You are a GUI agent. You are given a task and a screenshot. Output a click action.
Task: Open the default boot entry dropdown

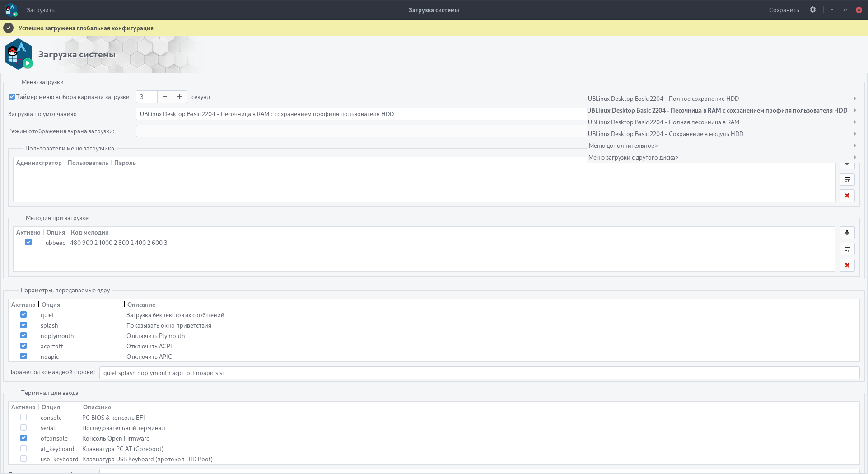tap(361, 114)
